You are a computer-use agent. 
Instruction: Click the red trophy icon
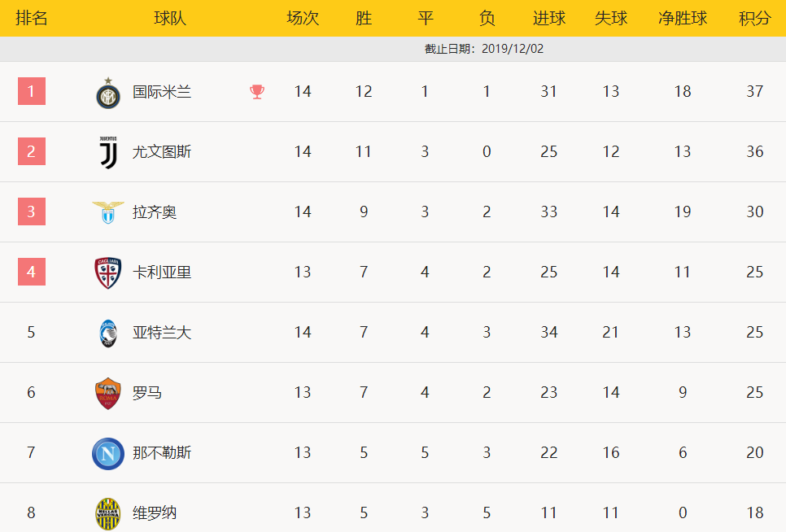(257, 92)
